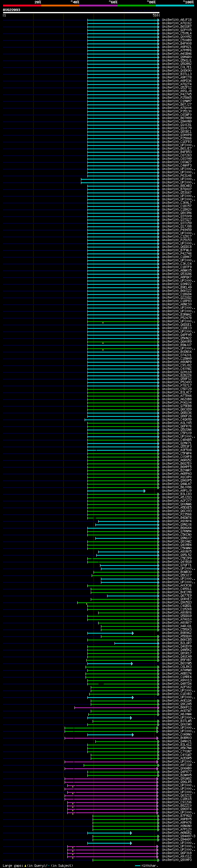Select the UniRef100_P06104 hit
The width and height of the screenshot is (197, 868).
coord(177,402)
